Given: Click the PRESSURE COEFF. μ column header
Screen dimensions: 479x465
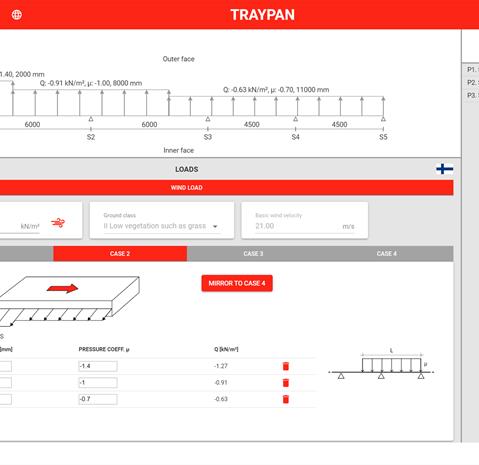Looking at the screenshot, I should click(x=104, y=349).
